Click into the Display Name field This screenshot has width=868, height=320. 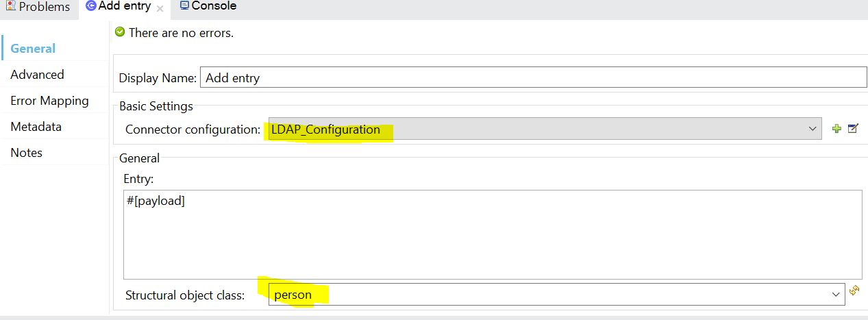pos(532,77)
